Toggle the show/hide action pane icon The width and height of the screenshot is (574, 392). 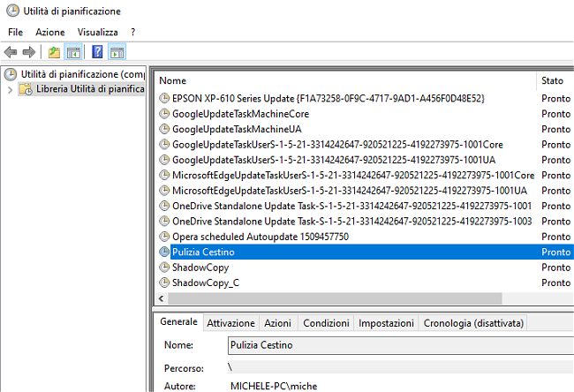117,52
